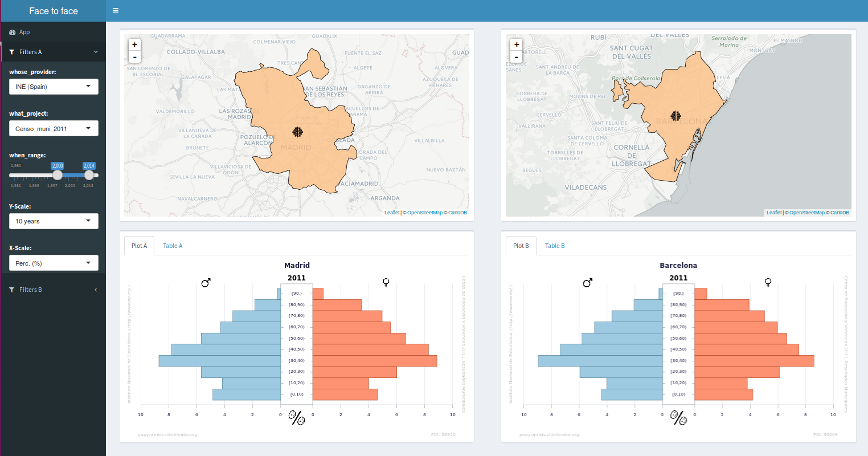The image size is (868, 456).
Task: Click the marker icon on Barcelona map
Action: [x=675, y=116]
